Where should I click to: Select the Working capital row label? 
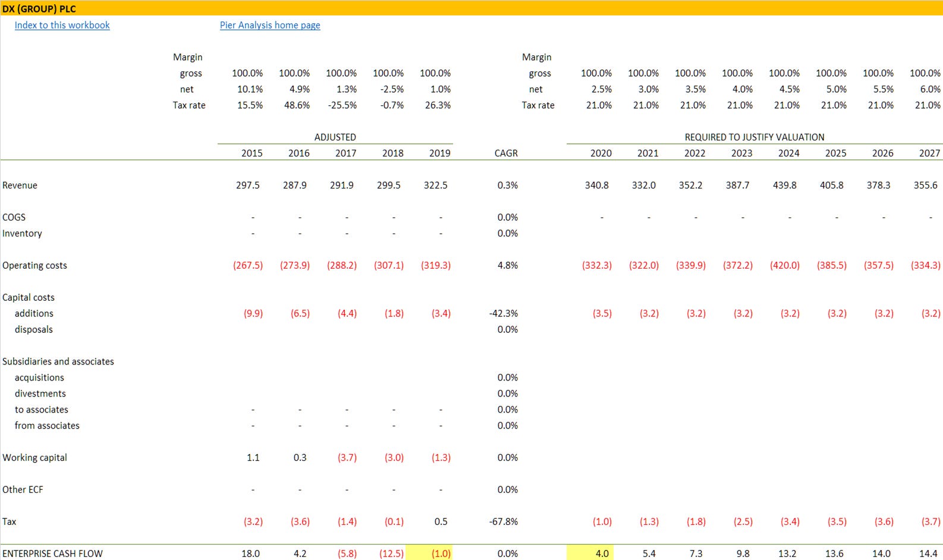pos(34,458)
